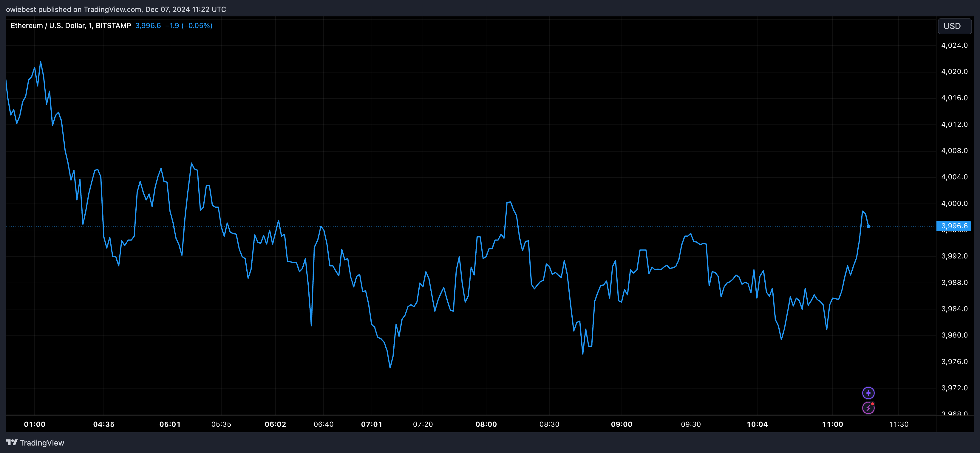Click the purple sparkle circle icon
This screenshot has width=980, height=453.
point(868,393)
